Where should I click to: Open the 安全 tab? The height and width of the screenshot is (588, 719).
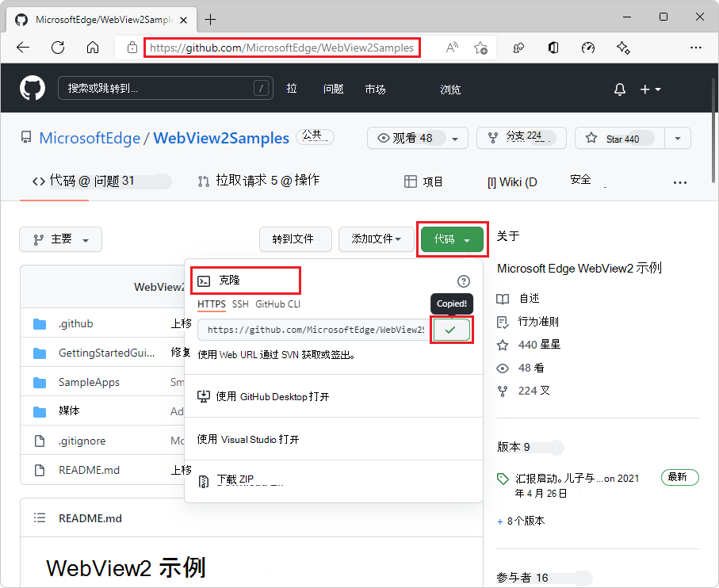tap(580, 180)
